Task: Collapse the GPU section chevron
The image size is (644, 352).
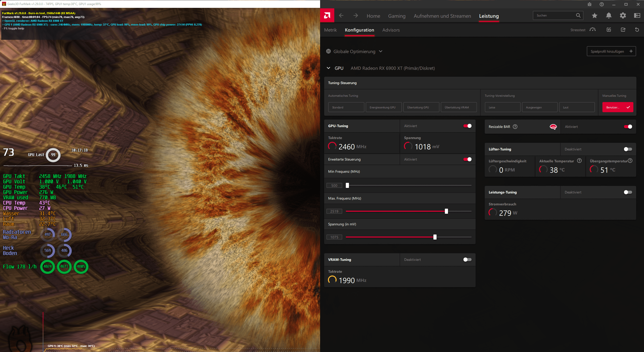Action: click(x=328, y=68)
